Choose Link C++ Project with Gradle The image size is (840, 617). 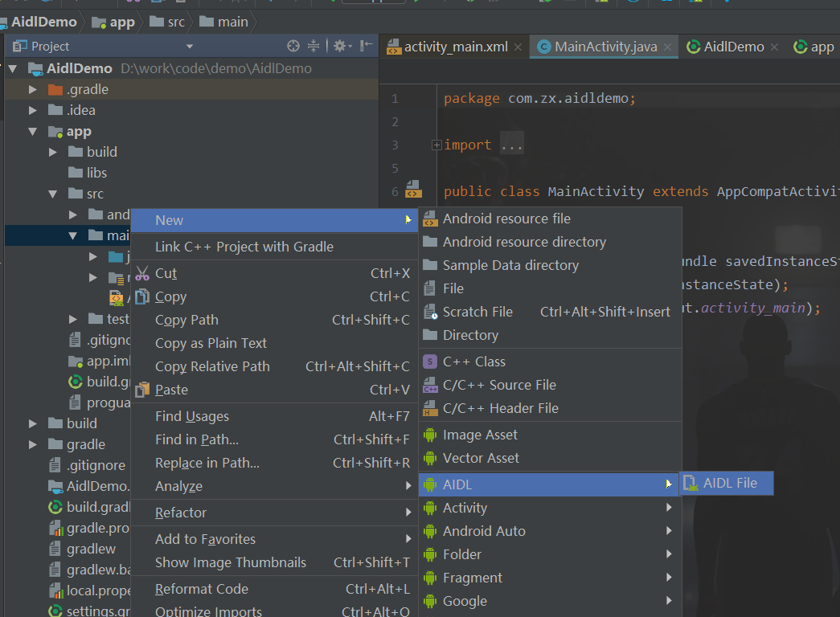pos(274,247)
